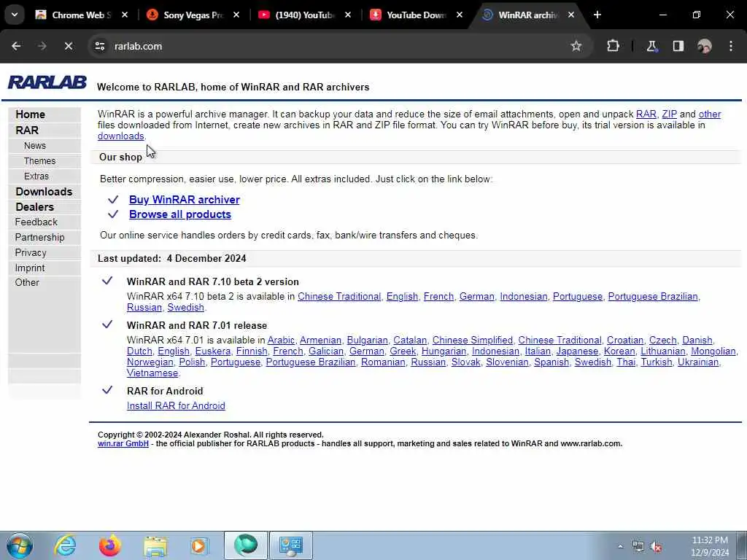This screenshot has width=747, height=560.
Task: Show hidden tray icons arrow
Action: click(x=620, y=547)
